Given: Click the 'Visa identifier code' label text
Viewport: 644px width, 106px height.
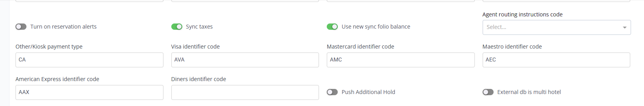Looking at the screenshot, I should [x=195, y=47].
